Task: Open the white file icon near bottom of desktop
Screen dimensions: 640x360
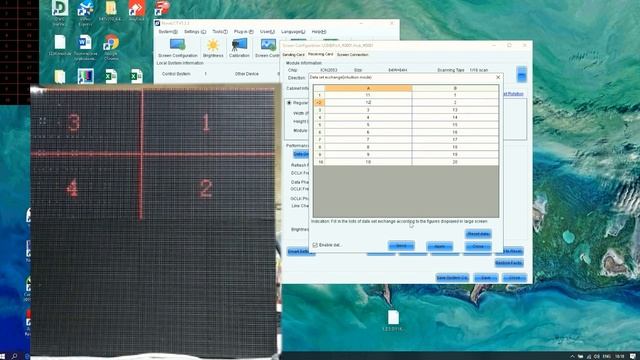Action: [x=393, y=321]
